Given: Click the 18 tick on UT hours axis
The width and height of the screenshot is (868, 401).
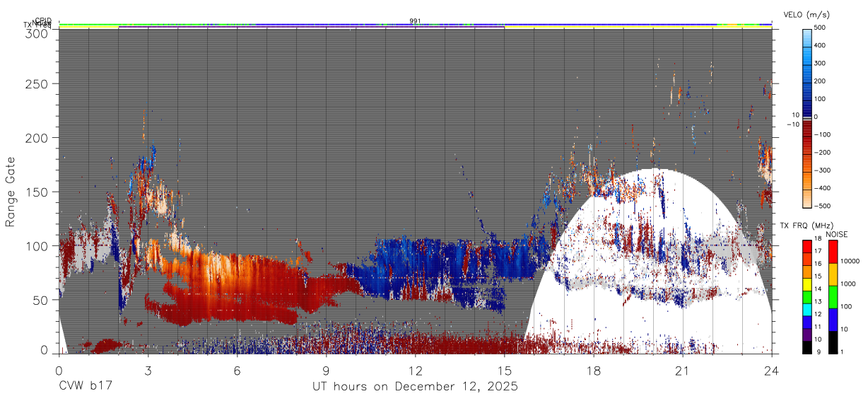Looking at the screenshot, I should coord(593,370).
